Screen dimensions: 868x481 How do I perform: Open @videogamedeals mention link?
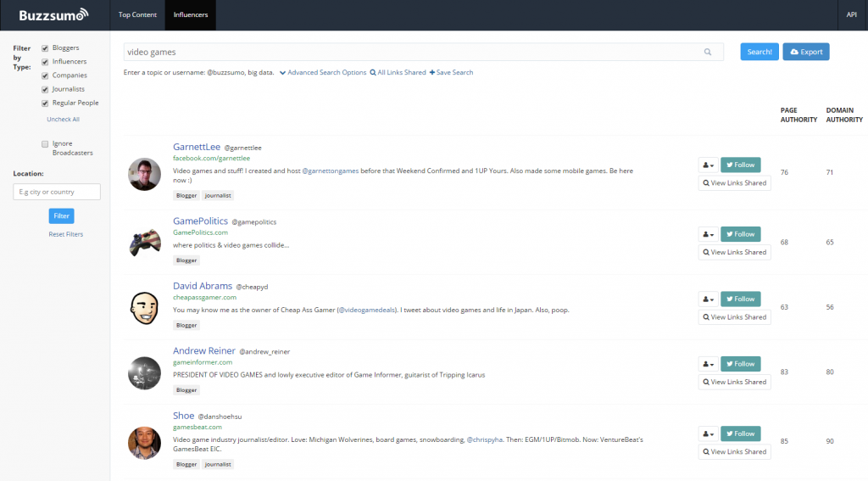pyautogui.click(x=367, y=310)
